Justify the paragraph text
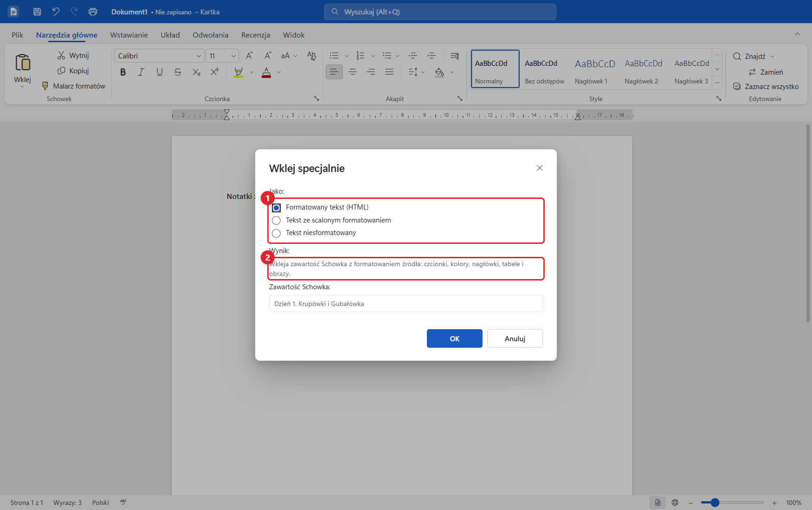 tap(389, 72)
